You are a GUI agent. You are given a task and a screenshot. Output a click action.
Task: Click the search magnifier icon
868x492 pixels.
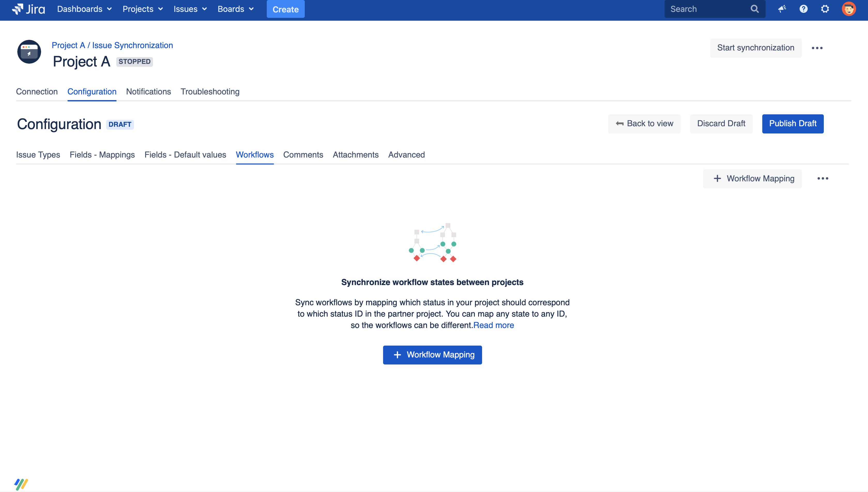(x=755, y=9)
